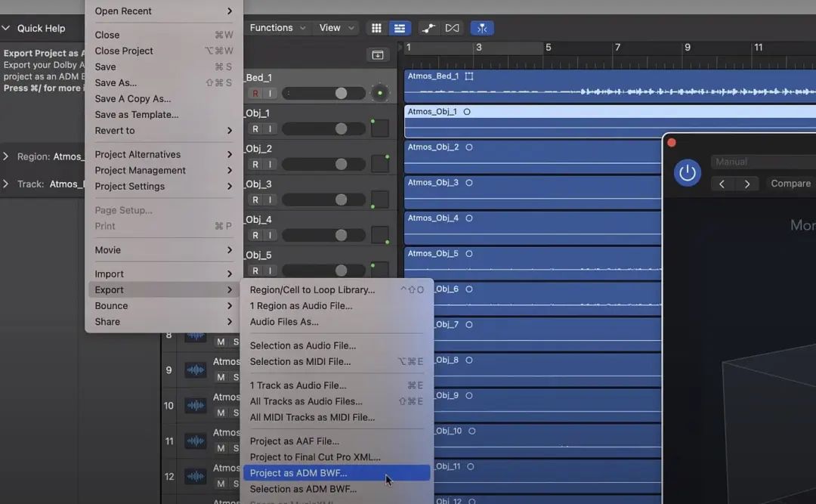Open the Import submenu

[163, 274]
